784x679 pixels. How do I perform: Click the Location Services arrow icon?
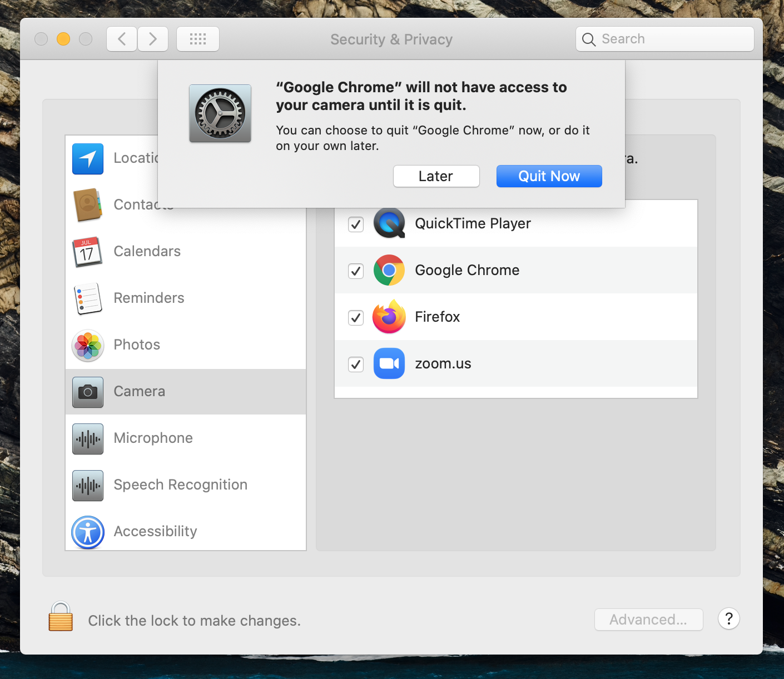point(88,159)
